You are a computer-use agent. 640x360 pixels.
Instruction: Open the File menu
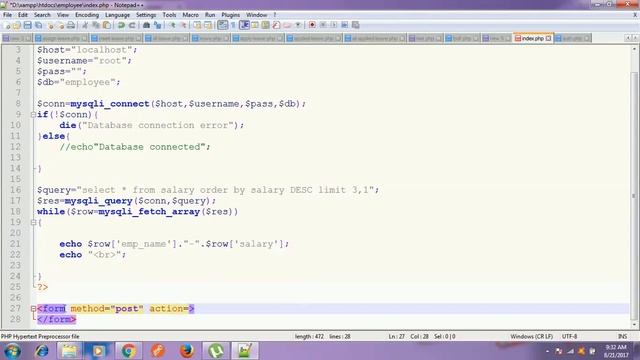7,15
